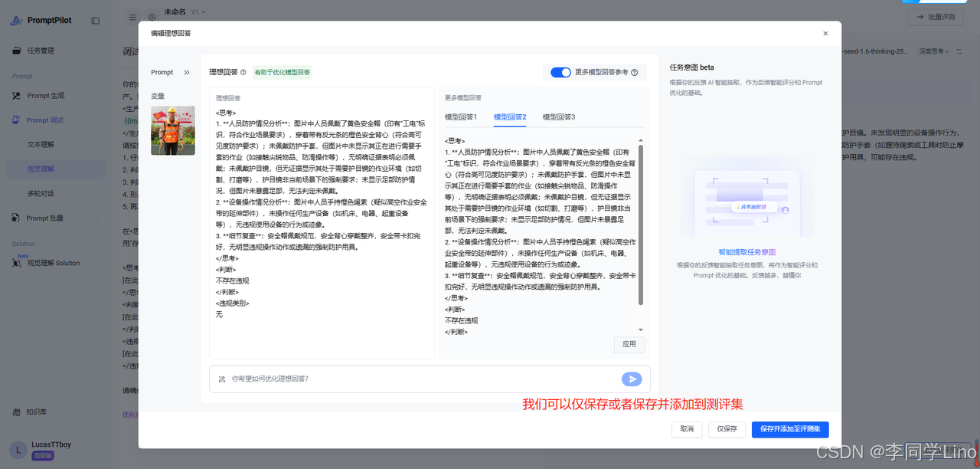Click the 变量 label
The width and height of the screenshot is (980, 469).
tap(158, 96)
